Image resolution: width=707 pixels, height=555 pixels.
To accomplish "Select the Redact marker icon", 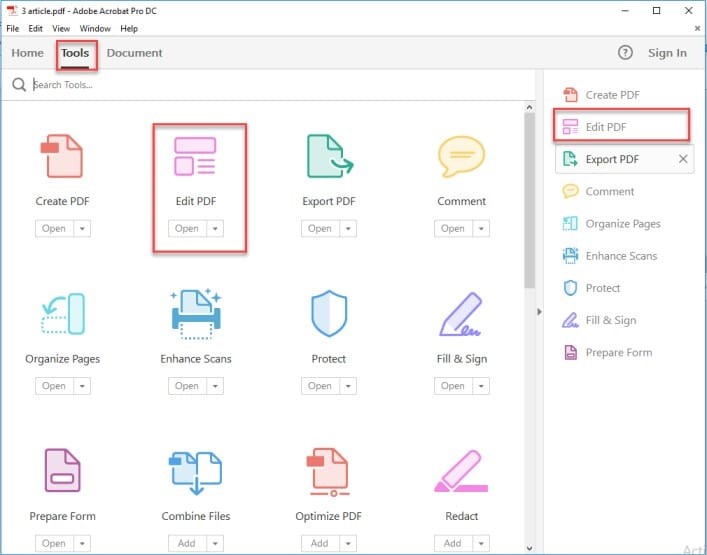I will [x=461, y=471].
